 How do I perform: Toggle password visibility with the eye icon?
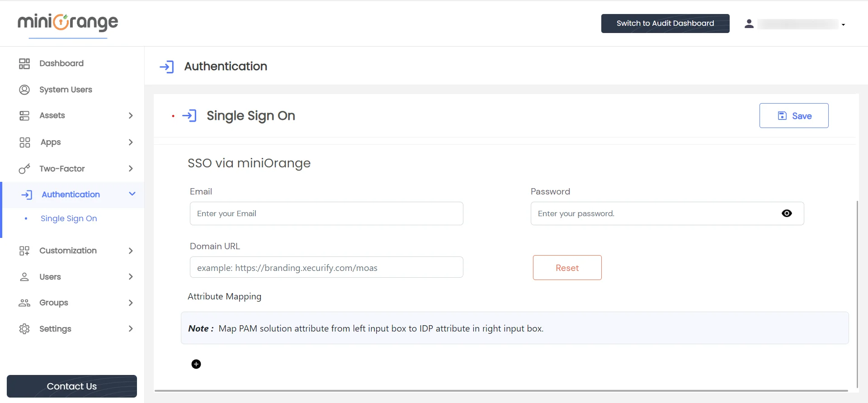click(787, 213)
